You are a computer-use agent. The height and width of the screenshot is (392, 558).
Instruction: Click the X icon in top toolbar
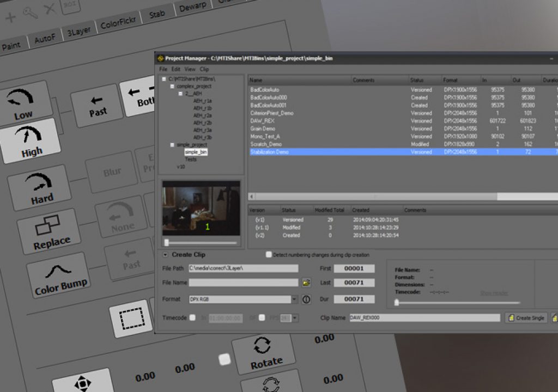pyautogui.click(x=50, y=8)
